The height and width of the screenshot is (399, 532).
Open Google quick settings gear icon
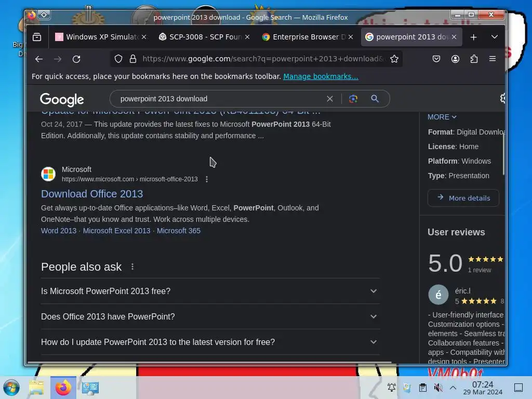(x=502, y=98)
